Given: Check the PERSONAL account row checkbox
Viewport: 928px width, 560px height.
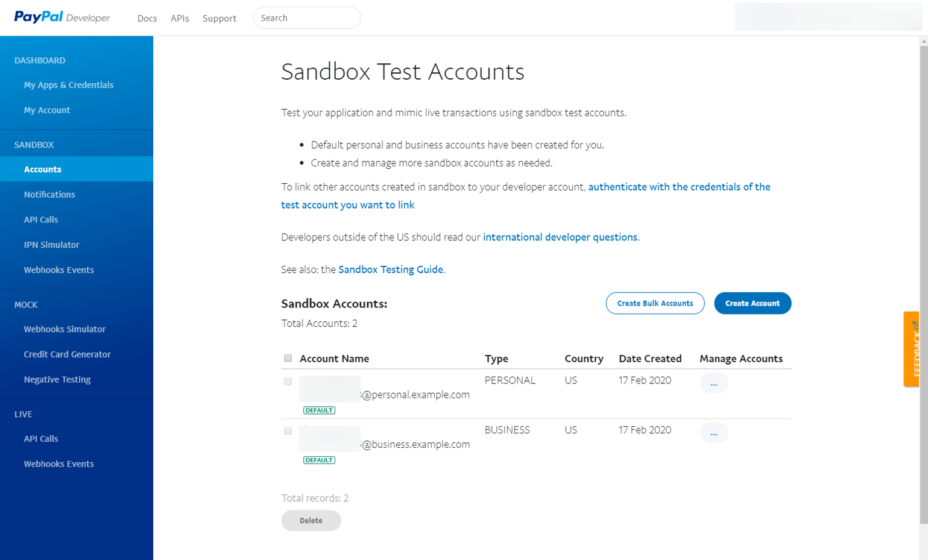Looking at the screenshot, I should click(288, 381).
